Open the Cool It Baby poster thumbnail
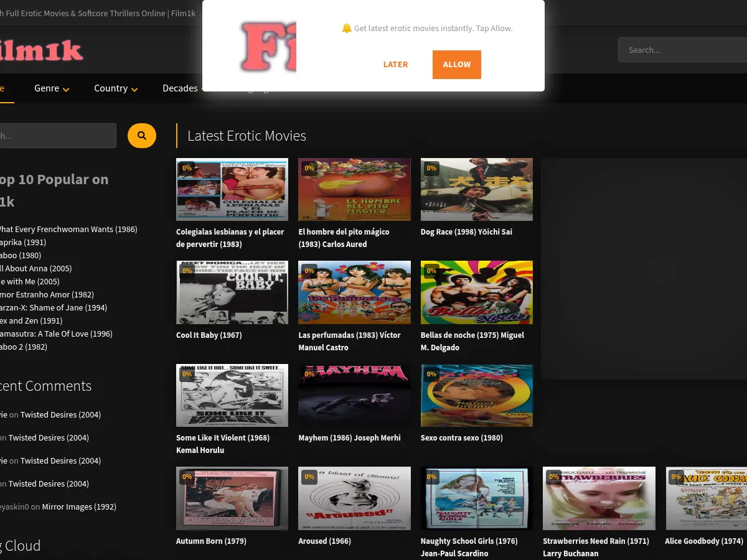This screenshot has height=560, width=747. (x=232, y=292)
